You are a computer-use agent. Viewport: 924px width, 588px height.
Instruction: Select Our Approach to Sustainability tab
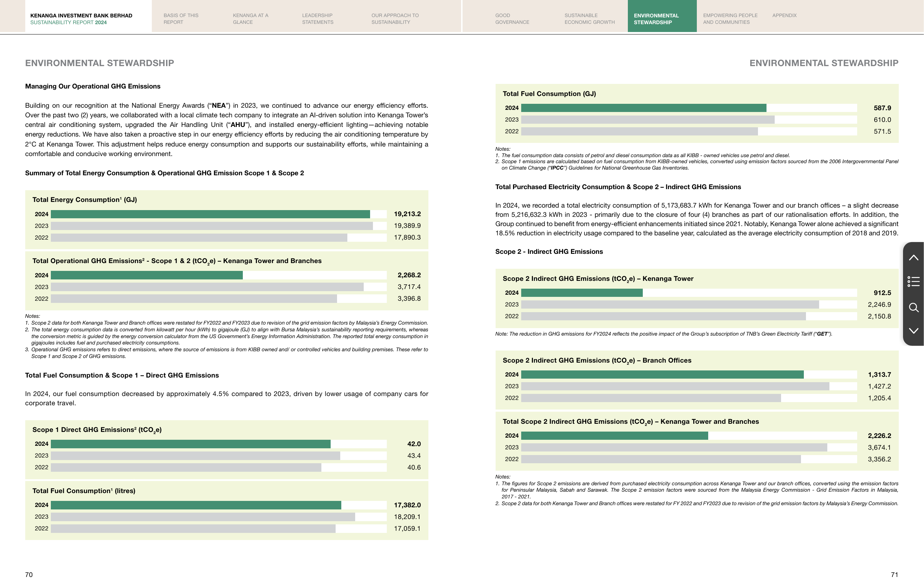[395, 19]
